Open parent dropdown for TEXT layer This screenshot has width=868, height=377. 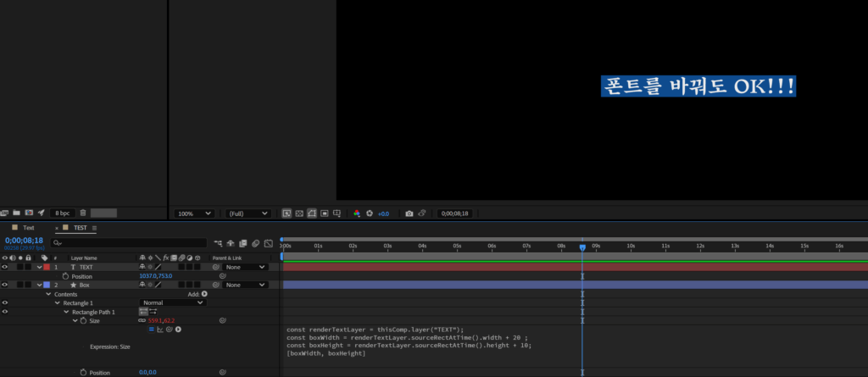245,268
